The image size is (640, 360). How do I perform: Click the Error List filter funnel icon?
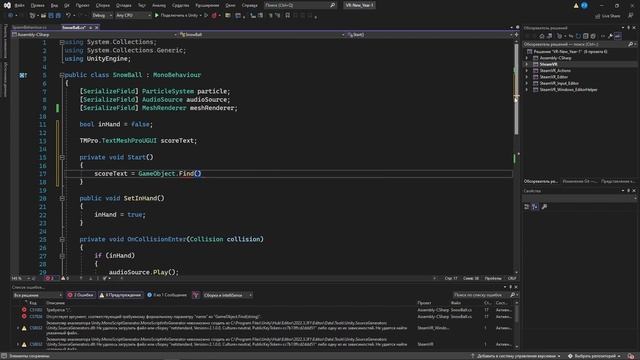[x=196, y=295]
